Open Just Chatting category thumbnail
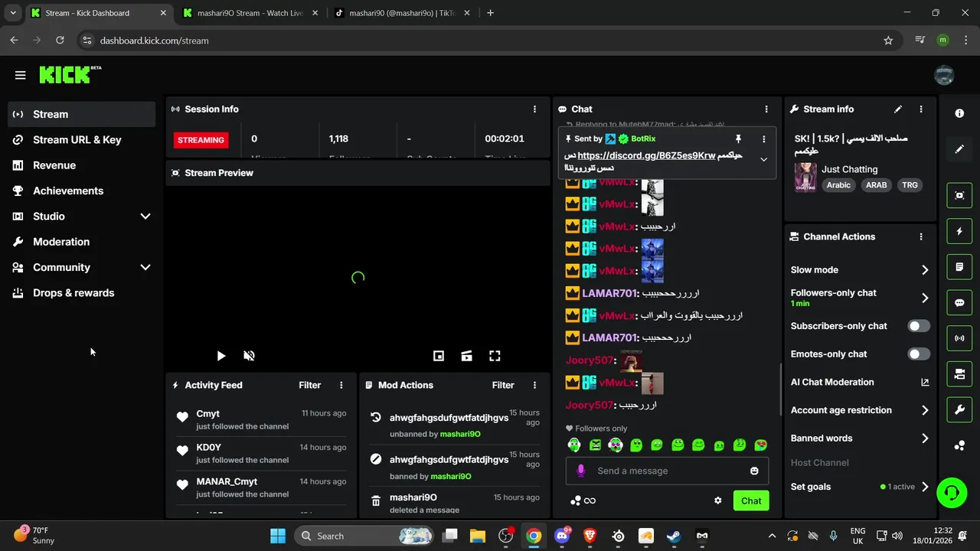 (805, 177)
